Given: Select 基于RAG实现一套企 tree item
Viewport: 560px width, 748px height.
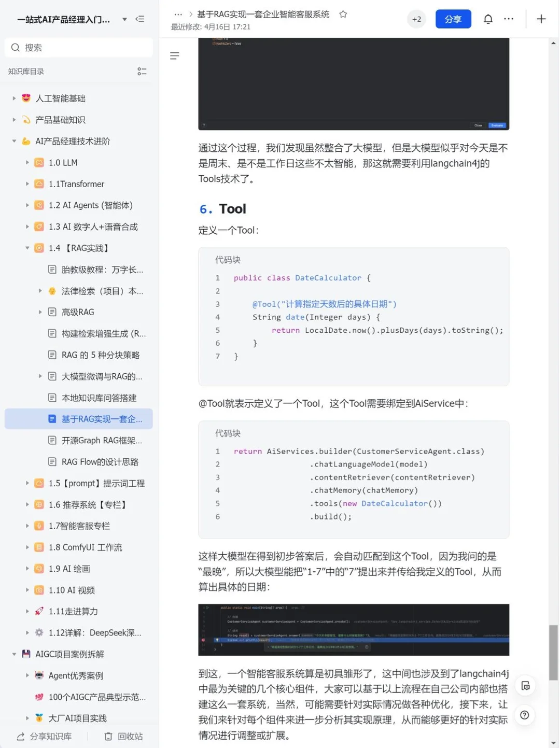Looking at the screenshot, I should 79,419.
